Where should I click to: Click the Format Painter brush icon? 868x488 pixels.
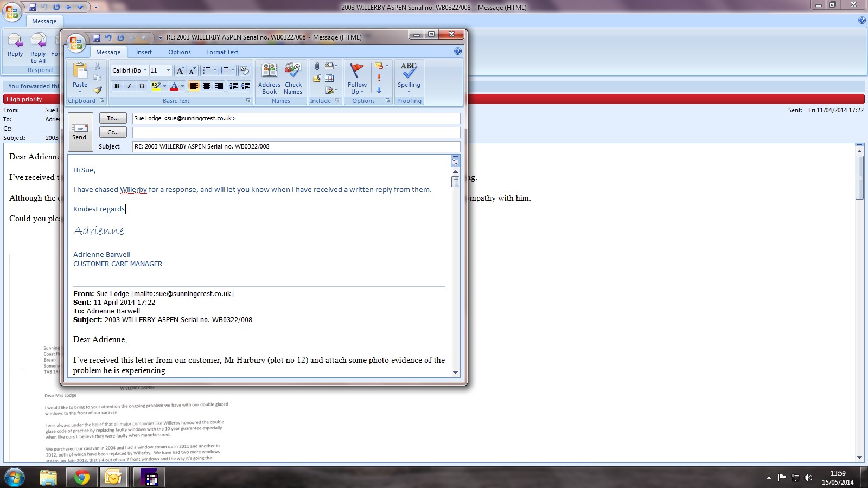pyautogui.click(x=98, y=90)
